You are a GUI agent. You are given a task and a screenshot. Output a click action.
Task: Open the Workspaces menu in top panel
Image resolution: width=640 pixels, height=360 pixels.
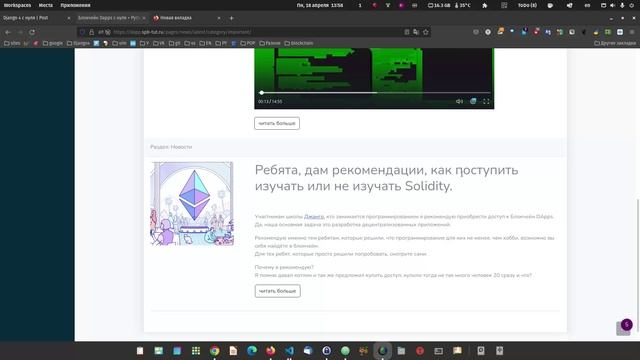tap(17, 5)
